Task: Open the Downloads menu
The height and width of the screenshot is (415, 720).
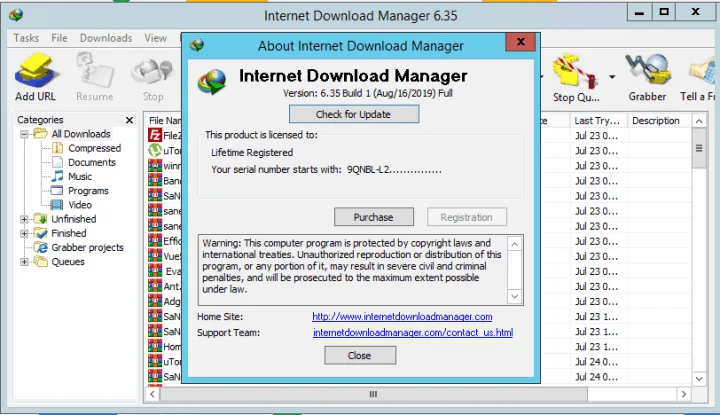Action: click(x=106, y=38)
